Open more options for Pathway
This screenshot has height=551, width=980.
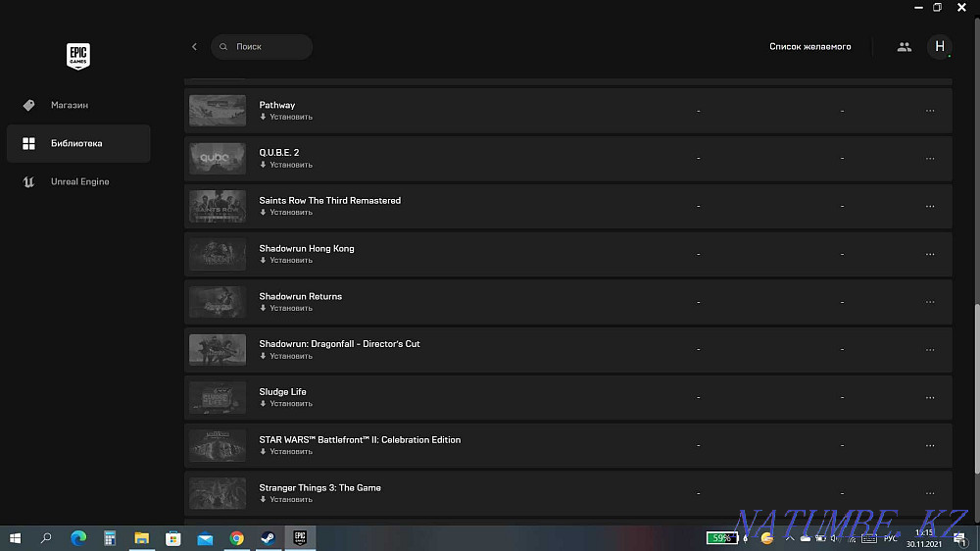click(930, 111)
